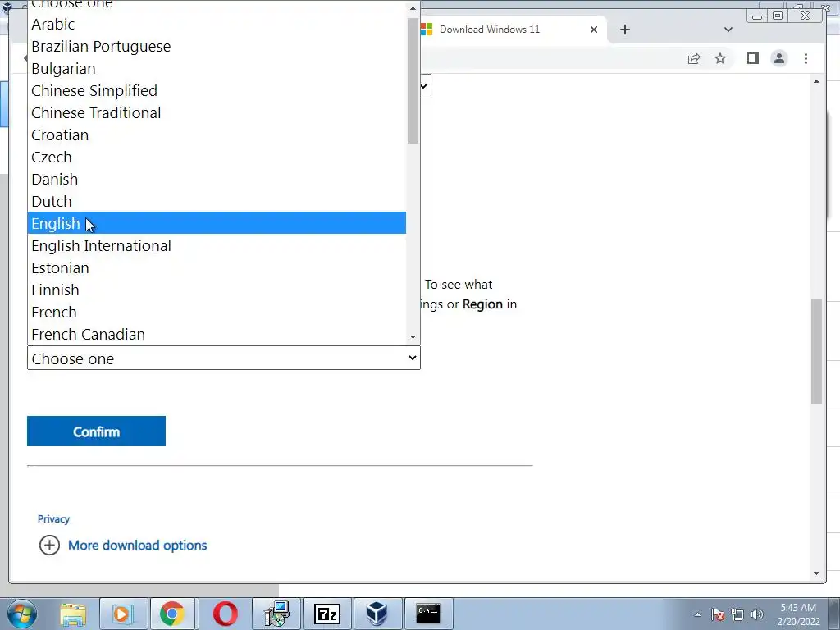The image size is (840, 630).
Task: Select Bulgarian language option
Action: pyautogui.click(x=217, y=69)
